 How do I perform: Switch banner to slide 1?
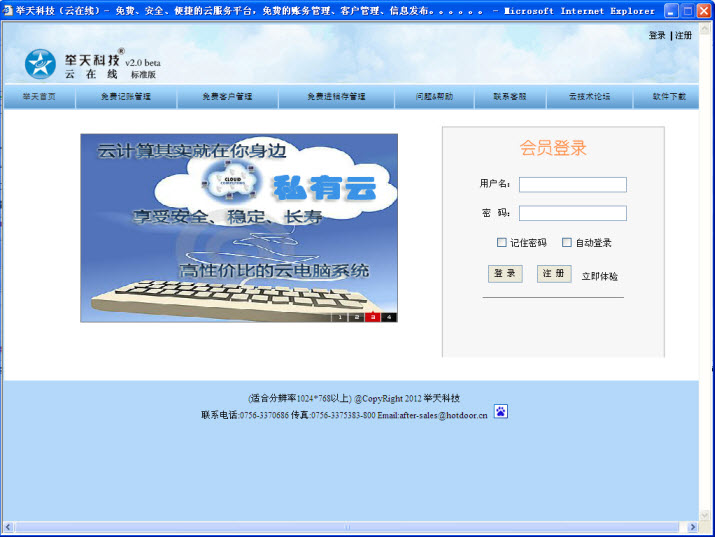[340, 317]
